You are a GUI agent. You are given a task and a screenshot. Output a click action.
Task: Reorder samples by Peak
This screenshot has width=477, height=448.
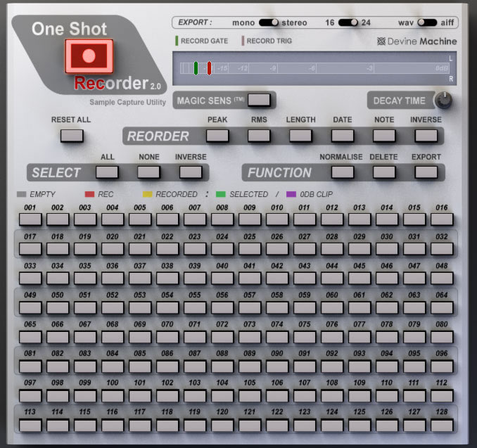click(x=217, y=136)
